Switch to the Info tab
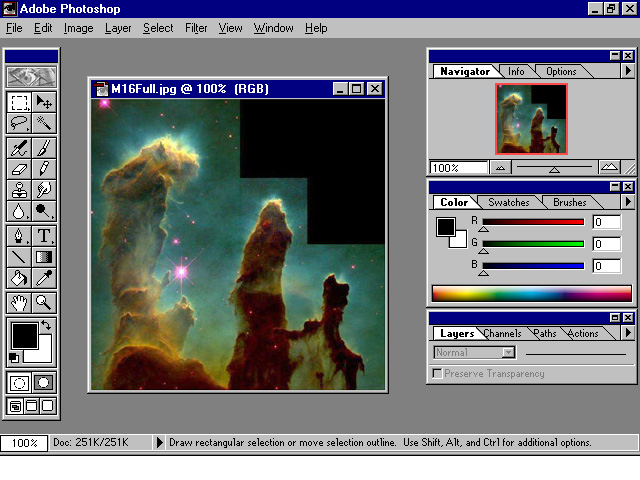The image size is (640, 480). click(516, 71)
